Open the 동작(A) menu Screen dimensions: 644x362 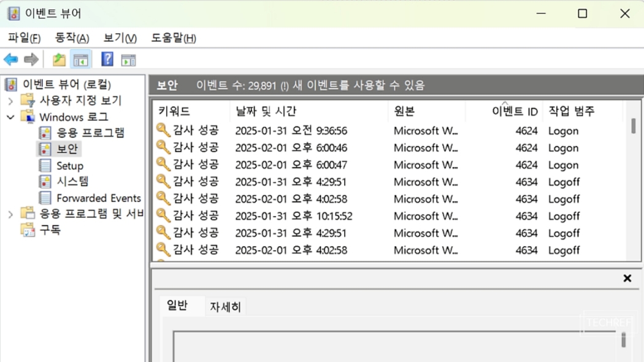[72, 38]
